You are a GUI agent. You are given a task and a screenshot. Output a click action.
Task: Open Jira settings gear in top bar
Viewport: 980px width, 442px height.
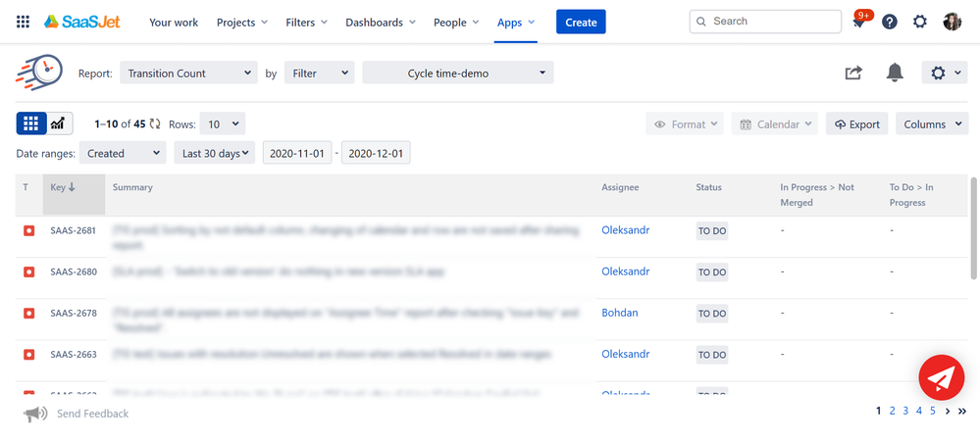(x=920, y=22)
